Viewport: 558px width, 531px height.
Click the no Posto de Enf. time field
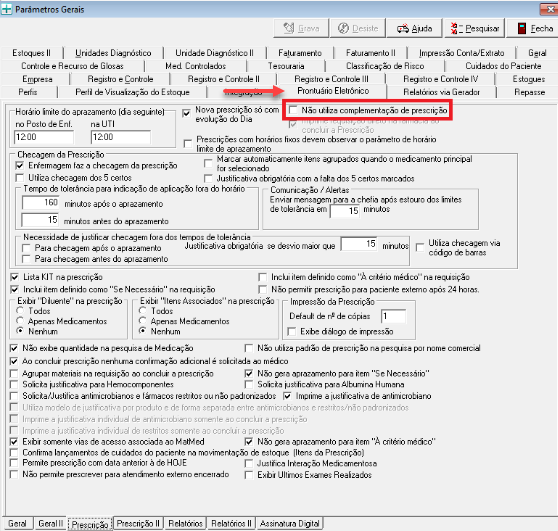point(44,137)
